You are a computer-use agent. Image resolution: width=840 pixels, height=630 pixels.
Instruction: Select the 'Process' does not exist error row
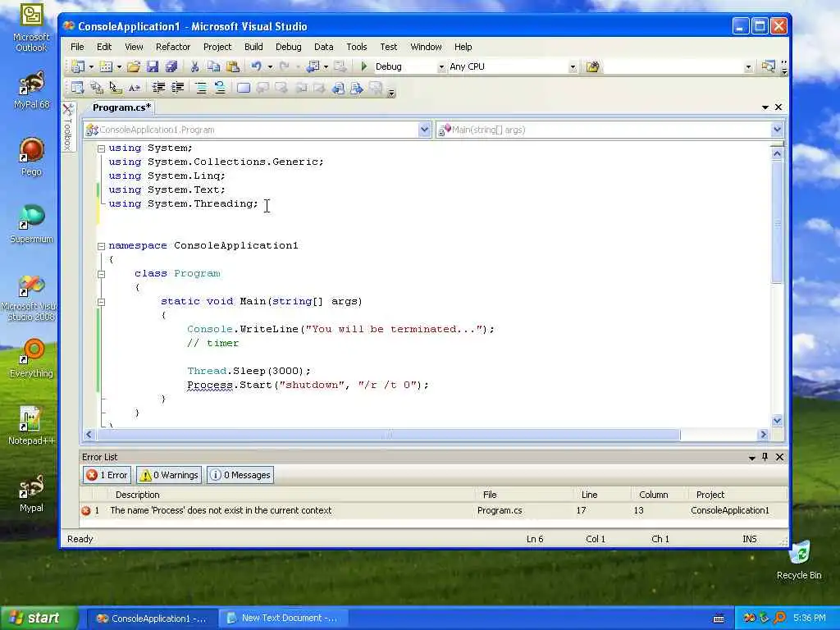[434, 510]
